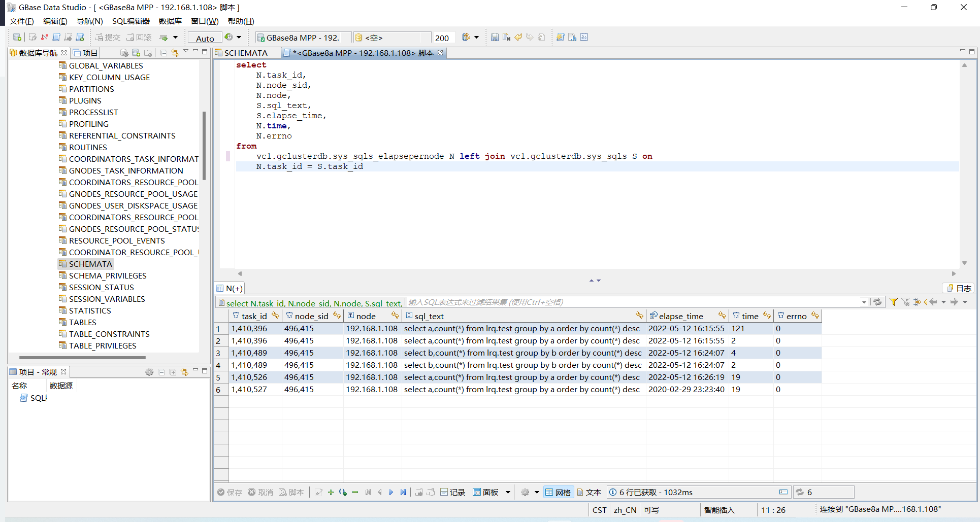Click the transaction log clock icon
This screenshot has width=980, height=522.
pos(228,37)
